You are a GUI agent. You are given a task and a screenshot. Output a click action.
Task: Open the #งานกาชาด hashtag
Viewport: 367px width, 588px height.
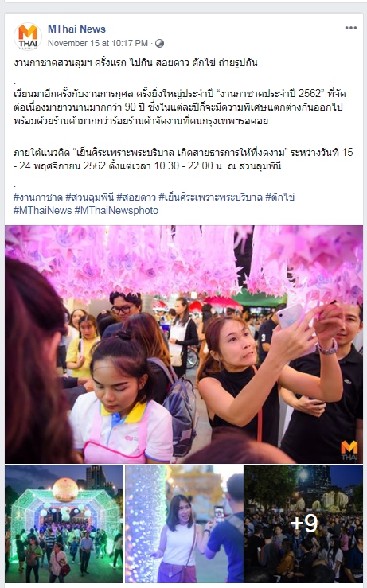[x=37, y=197]
